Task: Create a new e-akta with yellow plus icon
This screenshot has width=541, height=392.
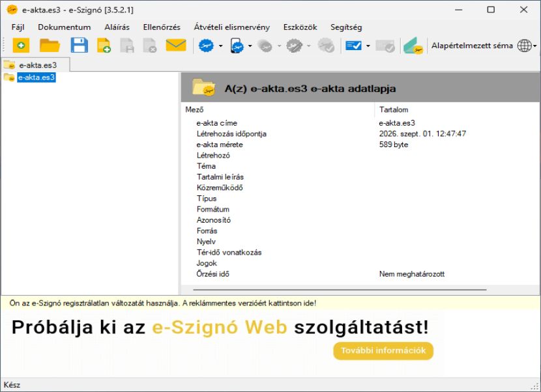Action: 21,46
